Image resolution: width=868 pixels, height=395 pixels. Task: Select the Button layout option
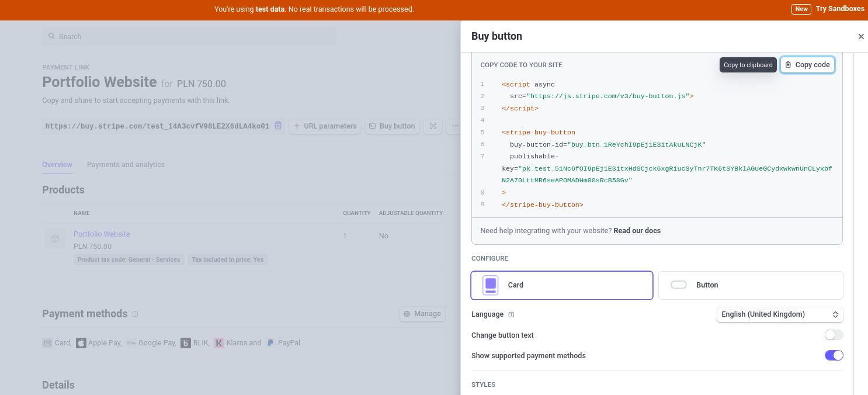click(751, 285)
